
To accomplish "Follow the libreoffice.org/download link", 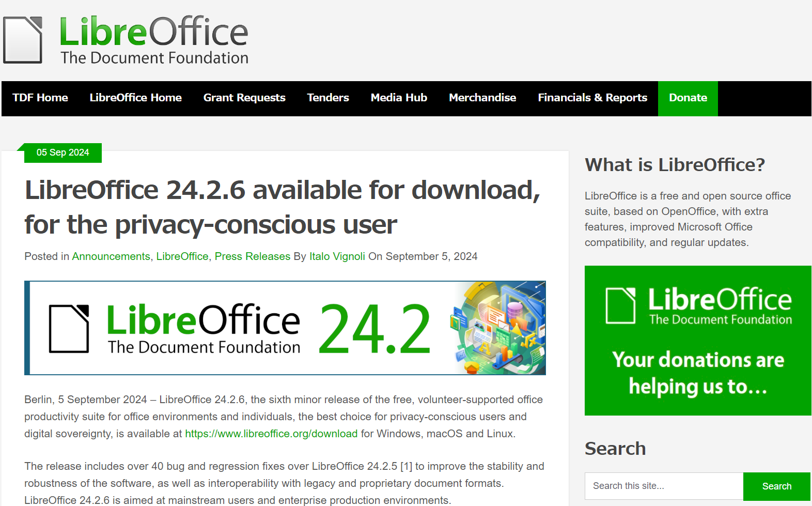I will [x=271, y=434].
